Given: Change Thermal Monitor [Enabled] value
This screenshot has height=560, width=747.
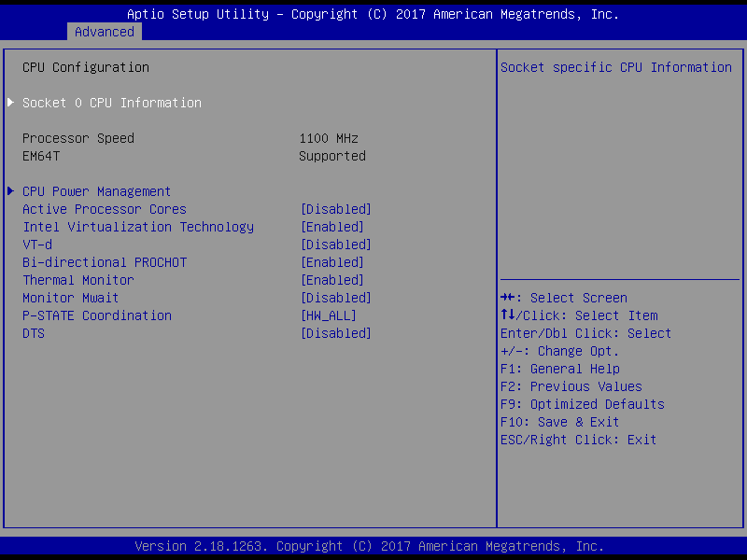Looking at the screenshot, I should [331, 280].
